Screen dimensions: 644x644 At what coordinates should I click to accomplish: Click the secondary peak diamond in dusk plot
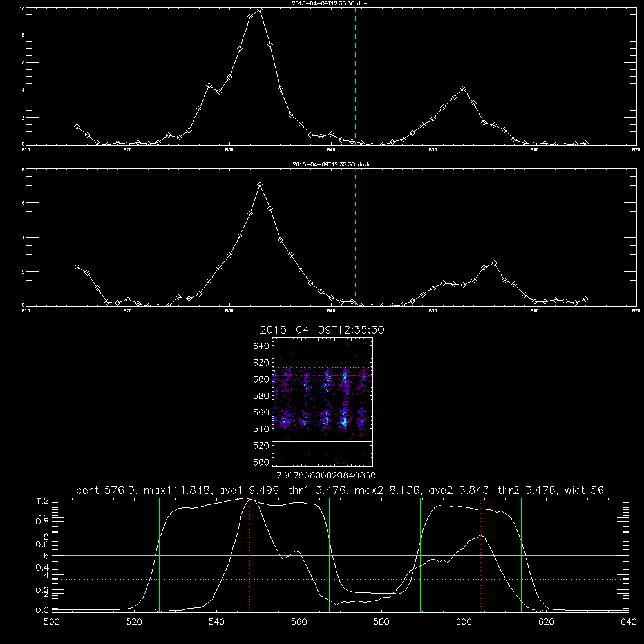point(494,263)
